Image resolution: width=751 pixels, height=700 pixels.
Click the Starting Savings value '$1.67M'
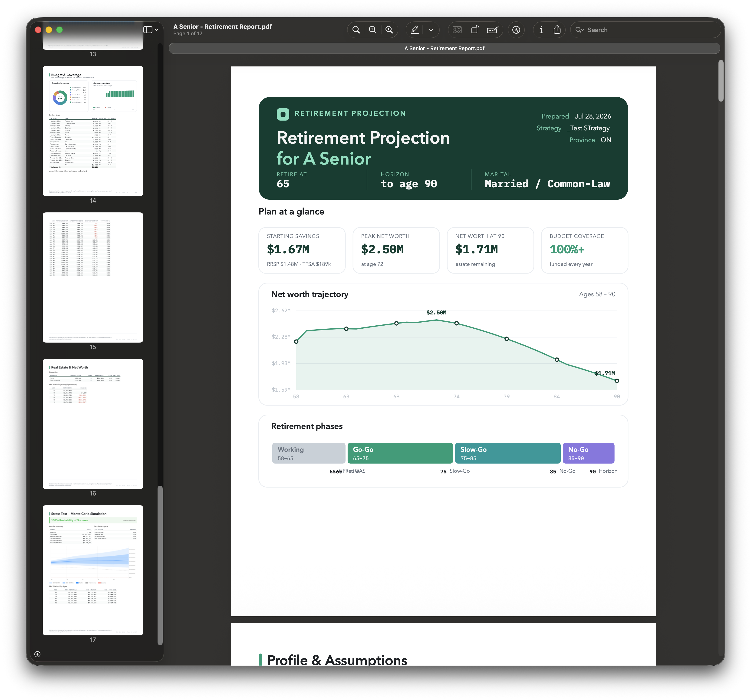tap(288, 249)
